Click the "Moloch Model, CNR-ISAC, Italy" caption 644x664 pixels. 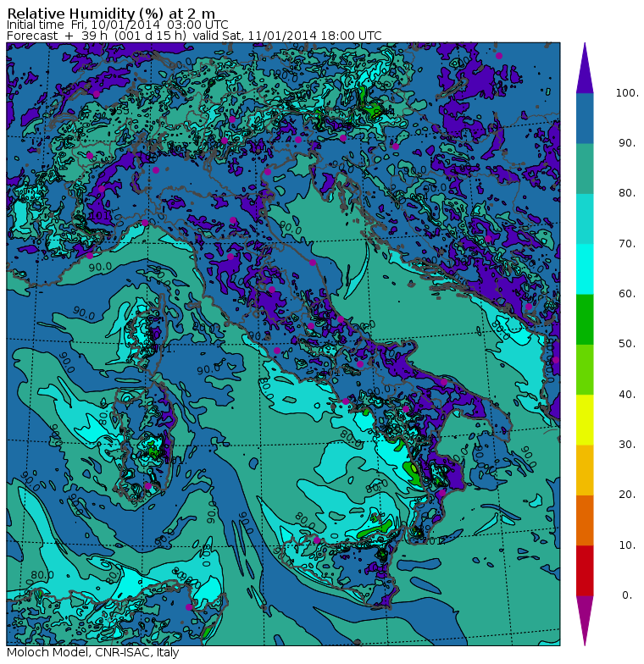(x=93, y=652)
